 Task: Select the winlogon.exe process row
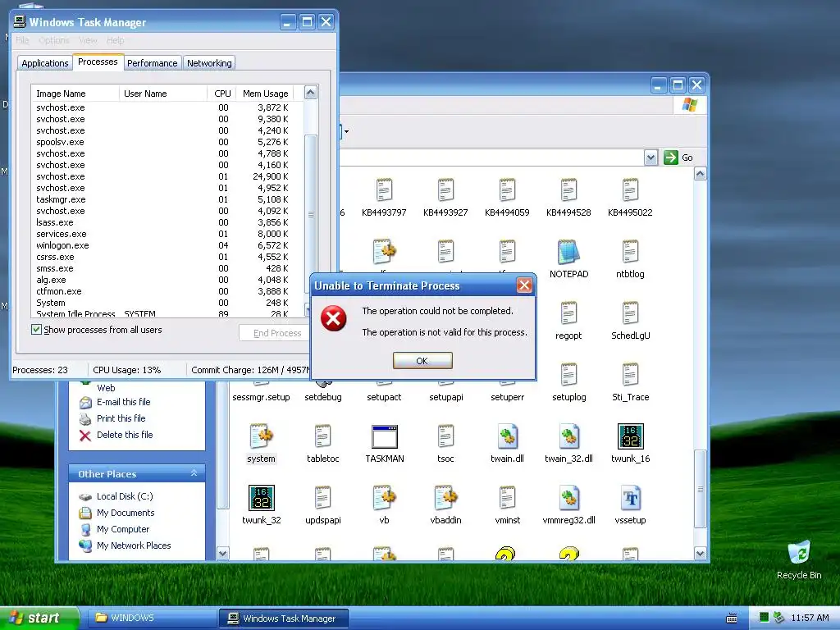[167, 245]
